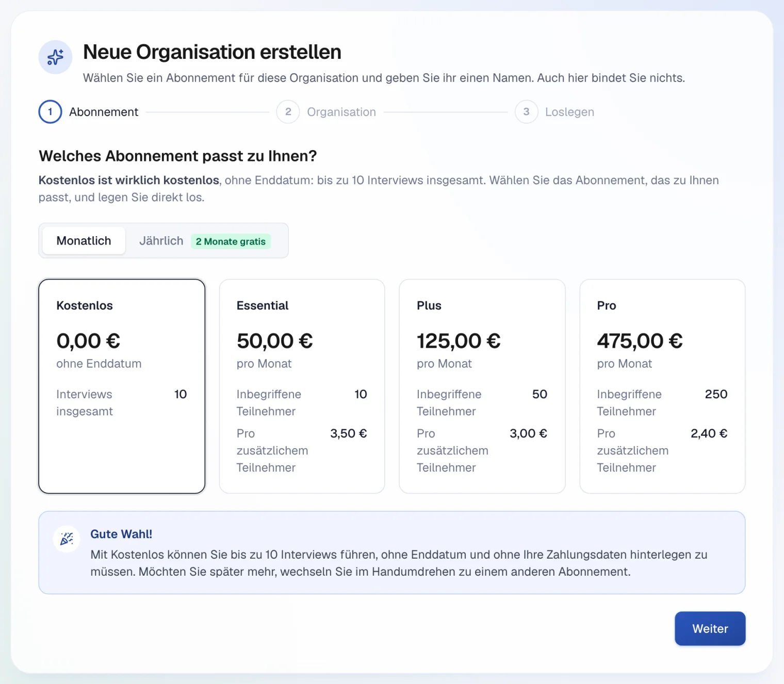The width and height of the screenshot is (784, 684).
Task: Click the Interviews insgesamt label
Action: click(85, 403)
